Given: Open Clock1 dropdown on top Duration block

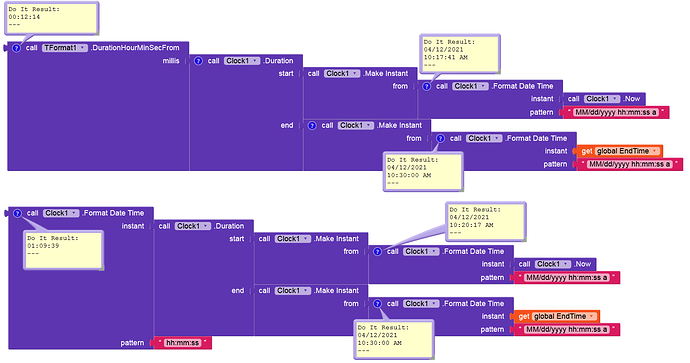Looking at the screenshot, I should (x=242, y=61).
